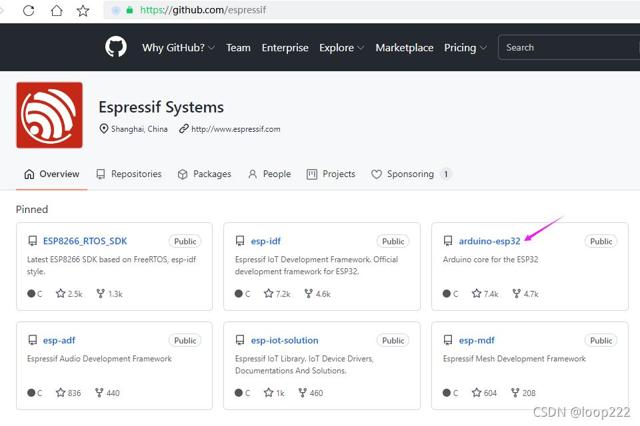Switch to the Projects tab
The image size is (640, 426).
(x=331, y=174)
